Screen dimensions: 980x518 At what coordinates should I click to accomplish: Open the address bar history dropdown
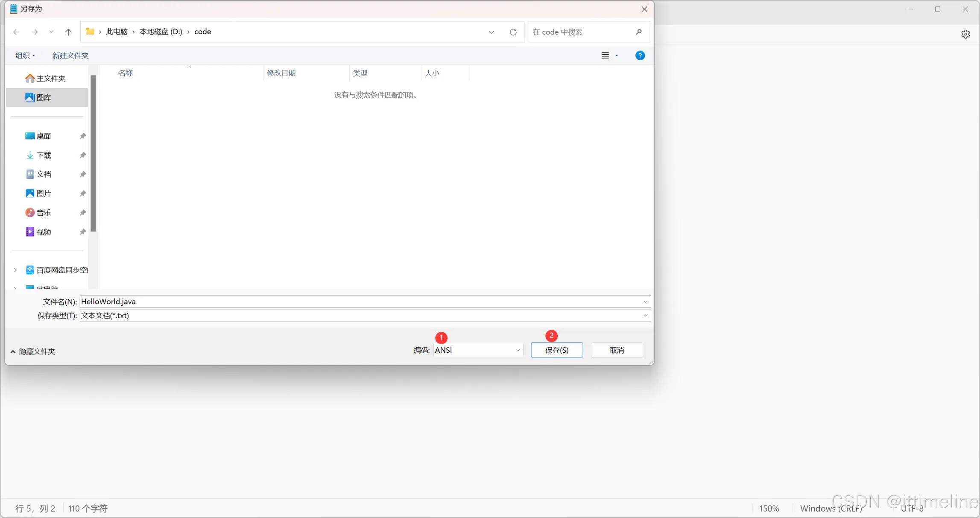pos(491,32)
